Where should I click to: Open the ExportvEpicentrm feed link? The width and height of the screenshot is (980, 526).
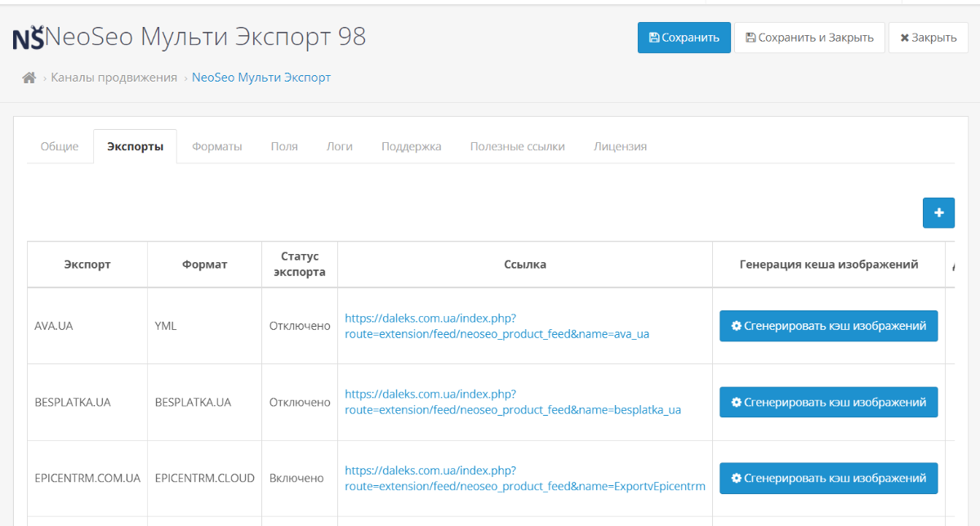click(x=524, y=479)
